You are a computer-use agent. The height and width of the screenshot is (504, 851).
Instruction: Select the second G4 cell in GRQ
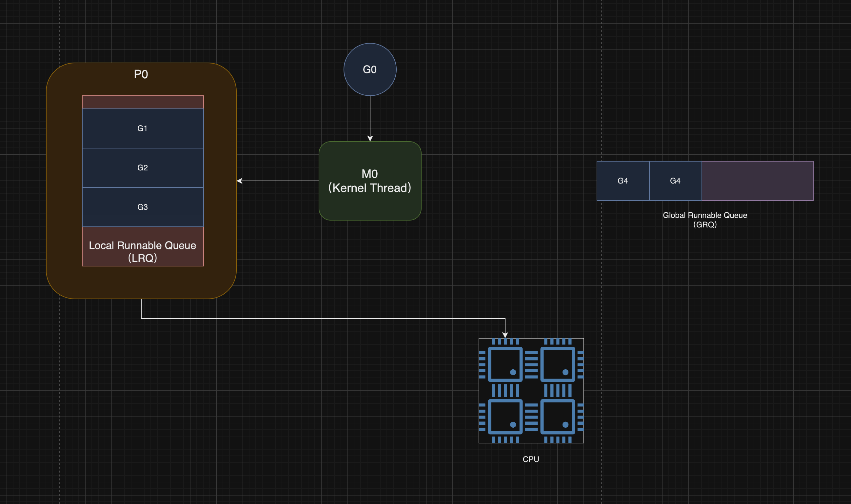pos(675,181)
